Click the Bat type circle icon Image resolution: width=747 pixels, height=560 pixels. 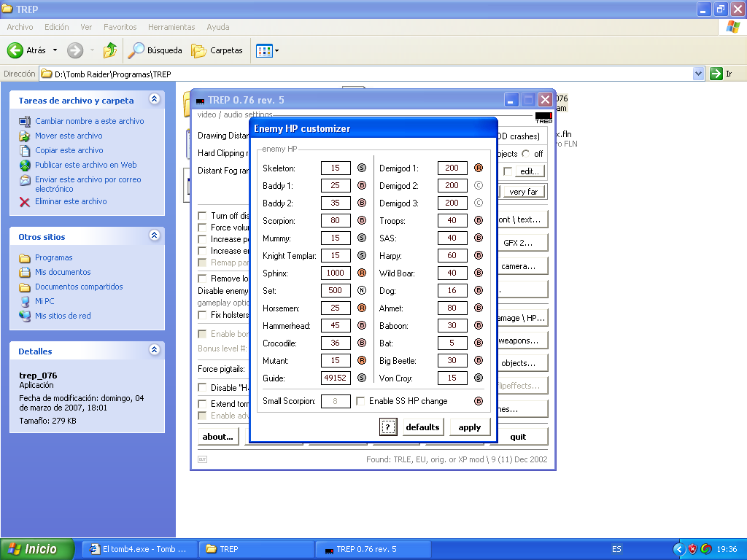(x=479, y=343)
